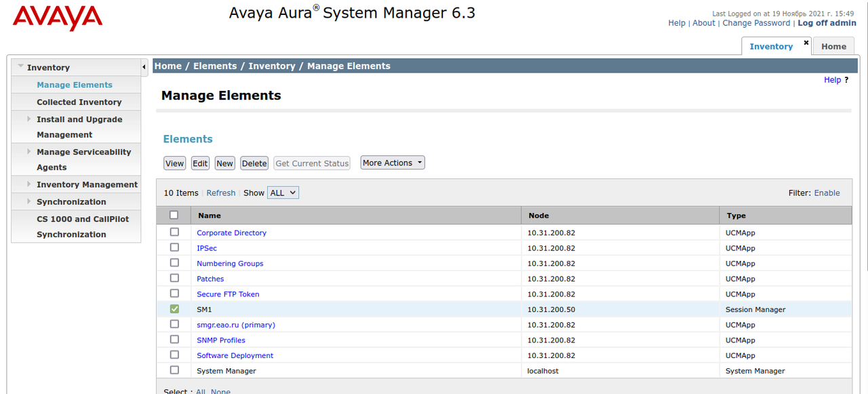Click the New button

coord(224,163)
